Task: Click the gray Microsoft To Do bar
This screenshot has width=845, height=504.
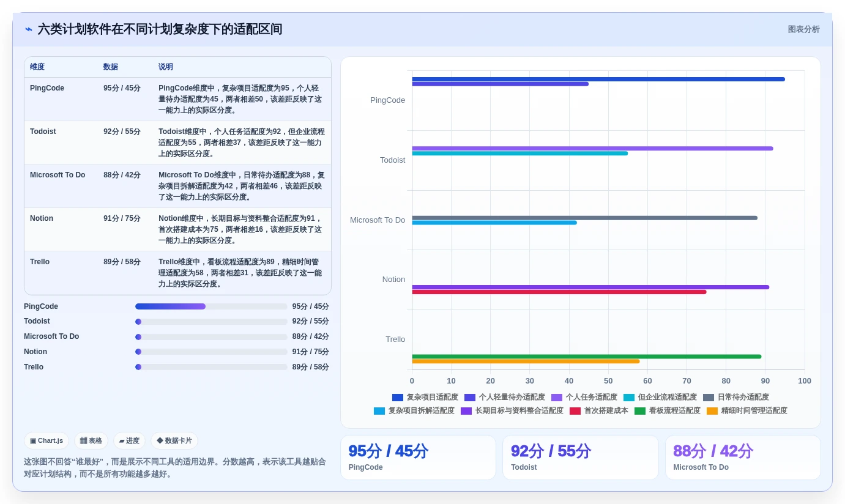Action: coord(584,218)
